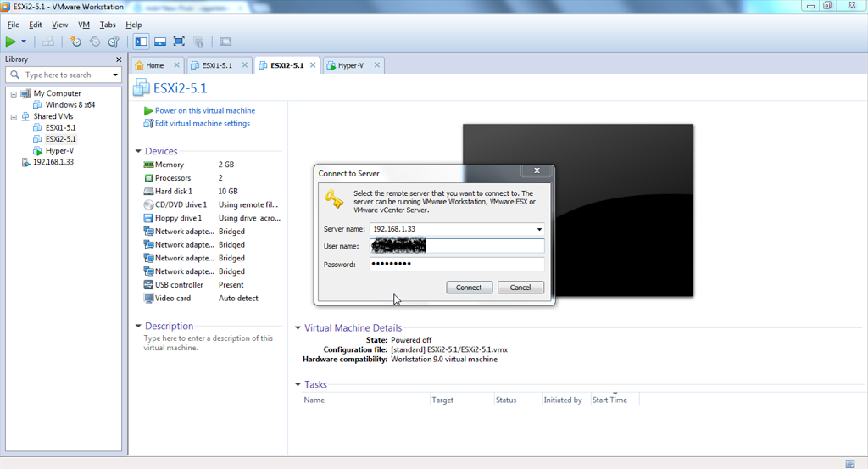Image resolution: width=868 pixels, height=475 pixels.
Task: Open the library search filter dropdown
Action: [115, 75]
